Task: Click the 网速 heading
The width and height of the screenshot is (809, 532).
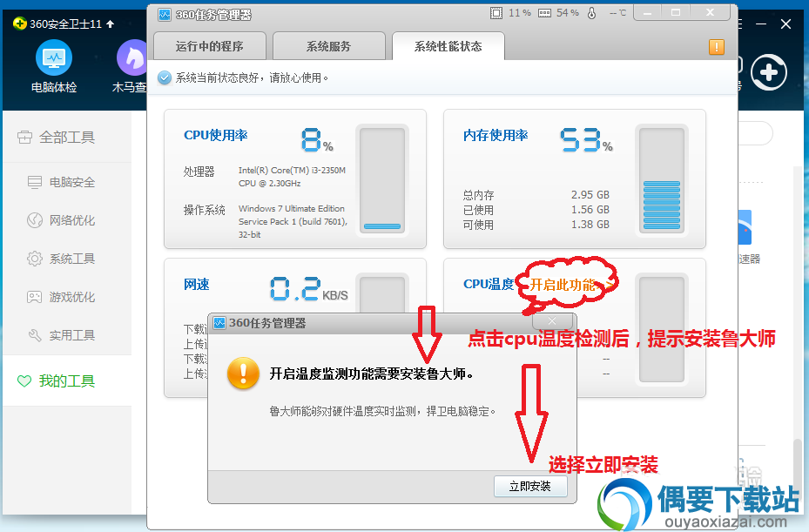Action: point(197,285)
